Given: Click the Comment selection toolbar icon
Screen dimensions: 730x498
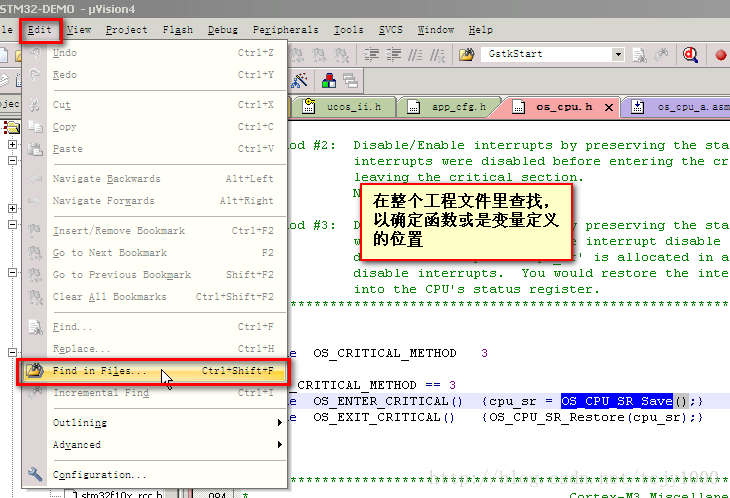Looking at the screenshot, I should tap(415, 55).
